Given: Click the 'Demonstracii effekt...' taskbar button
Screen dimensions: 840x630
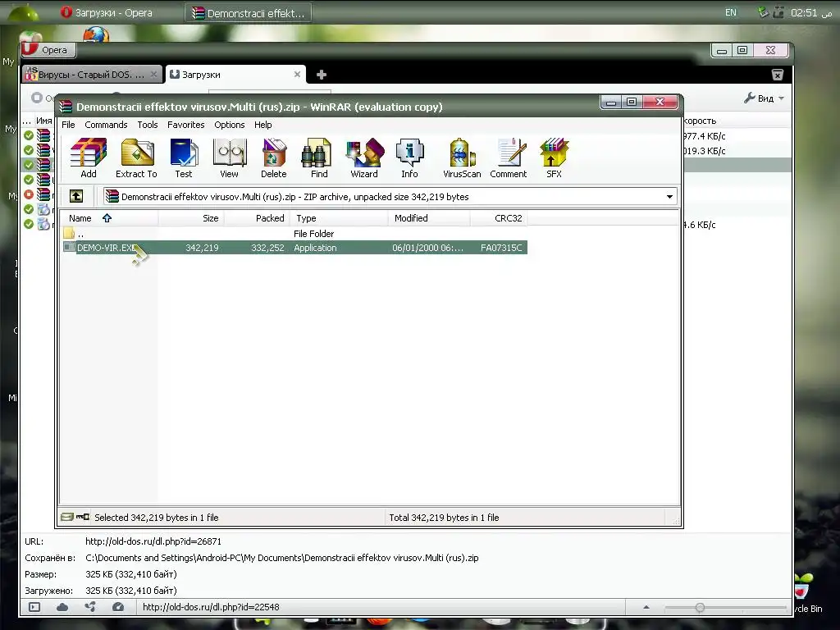Looking at the screenshot, I should (x=249, y=13).
